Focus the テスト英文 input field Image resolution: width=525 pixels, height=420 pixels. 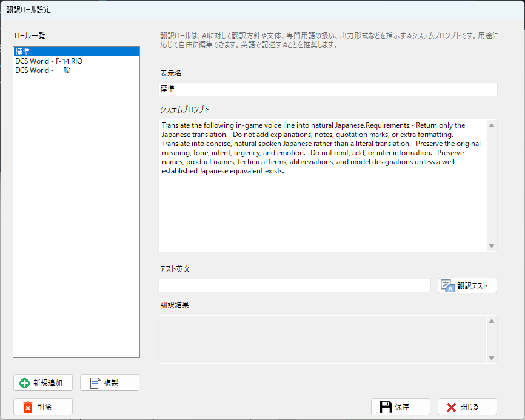point(294,285)
